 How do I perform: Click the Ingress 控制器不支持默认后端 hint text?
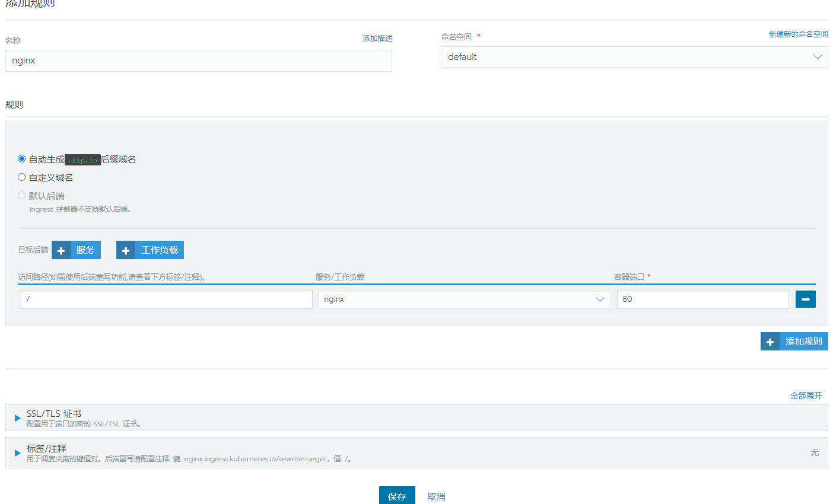[80, 209]
